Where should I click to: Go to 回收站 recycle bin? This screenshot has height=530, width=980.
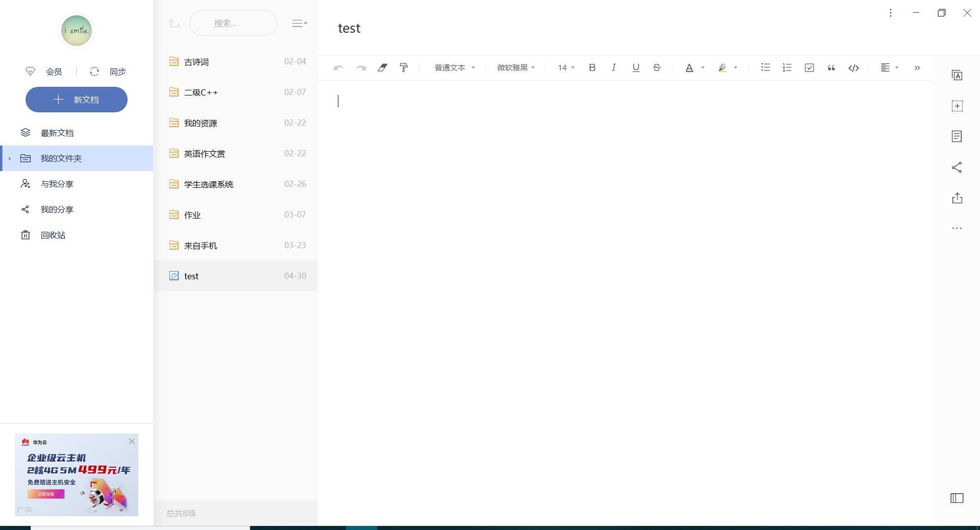click(x=53, y=235)
